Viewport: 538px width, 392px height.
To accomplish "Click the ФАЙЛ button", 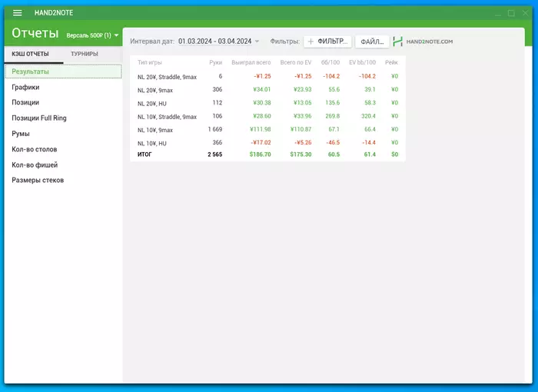I will coord(372,42).
